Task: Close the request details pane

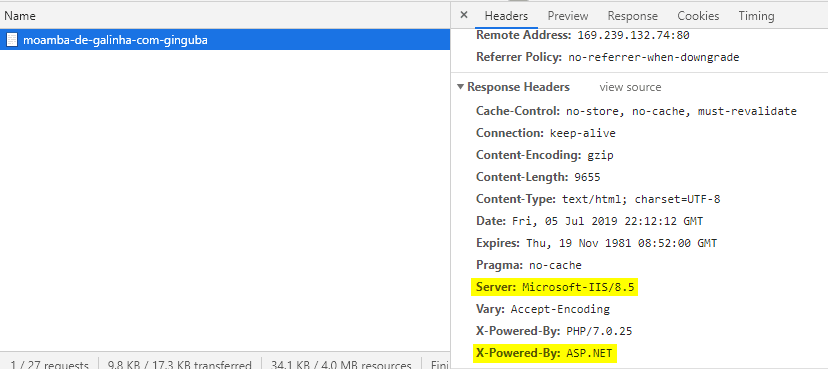Action: pos(464,15)
